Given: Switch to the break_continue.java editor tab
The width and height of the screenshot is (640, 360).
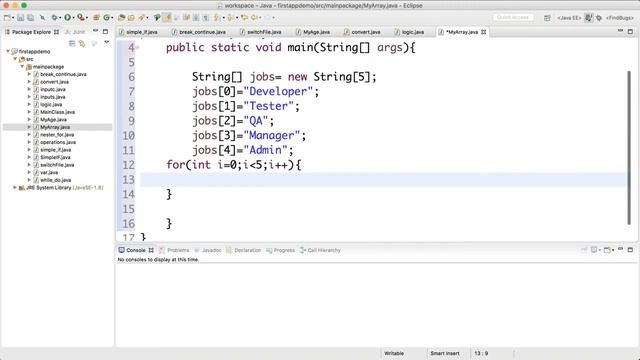Looking at the screenshot, I should click(199, 32).
